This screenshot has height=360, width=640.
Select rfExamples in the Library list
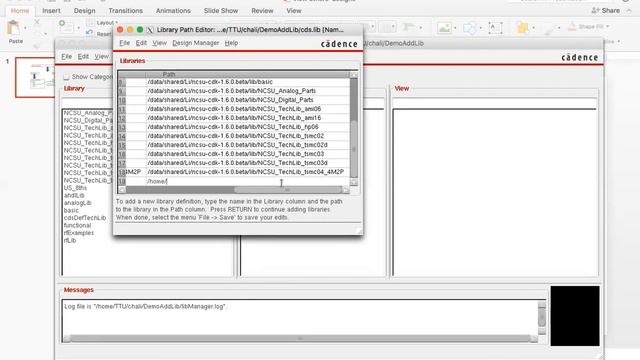tap(79, 233)
